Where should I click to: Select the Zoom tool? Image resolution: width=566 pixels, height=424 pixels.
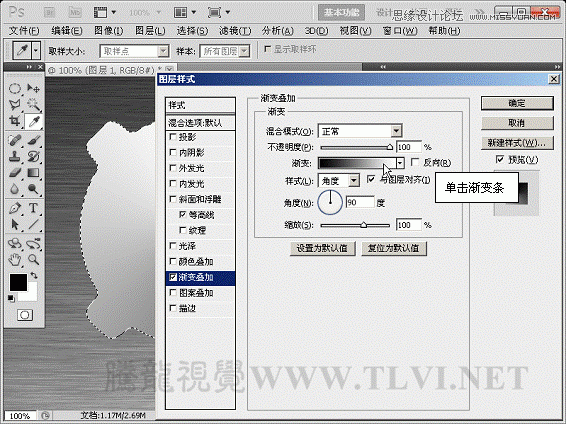coord(34,259)
